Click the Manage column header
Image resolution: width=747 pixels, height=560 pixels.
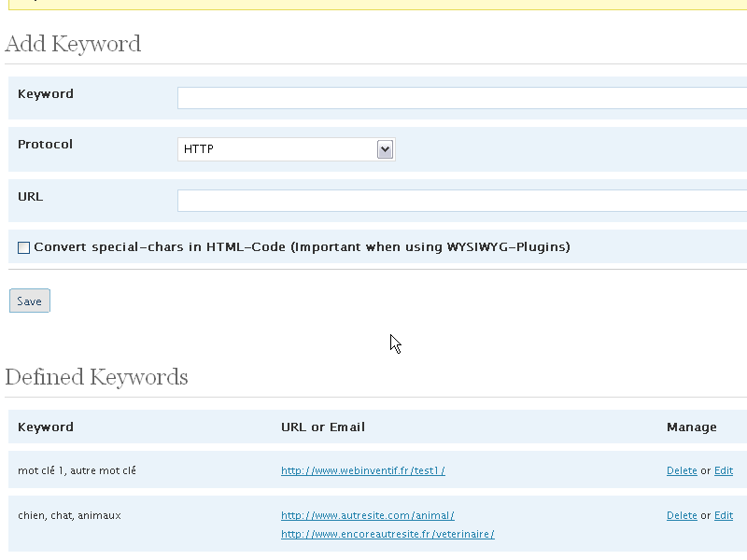(x=692, y=427)
